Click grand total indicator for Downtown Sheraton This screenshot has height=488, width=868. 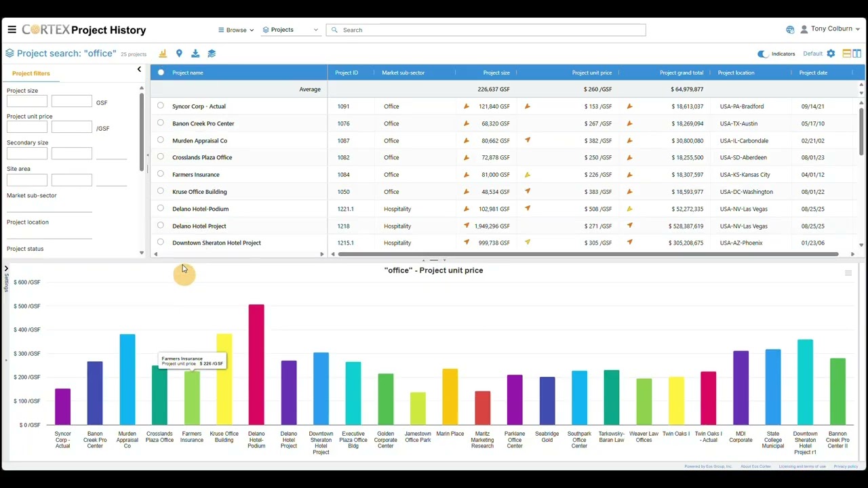(629, 243)
